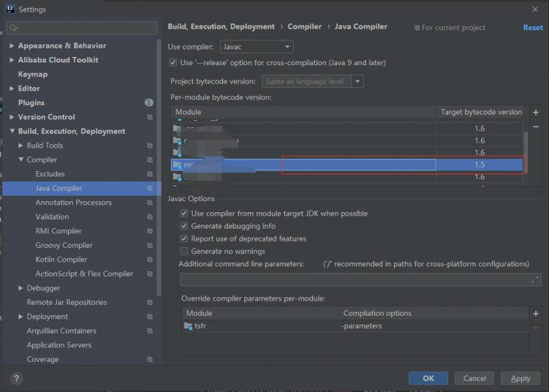Viewport: 549px width, 392px height.
Task: Open Project bytecode version dropdown
Action: (357, 81)
